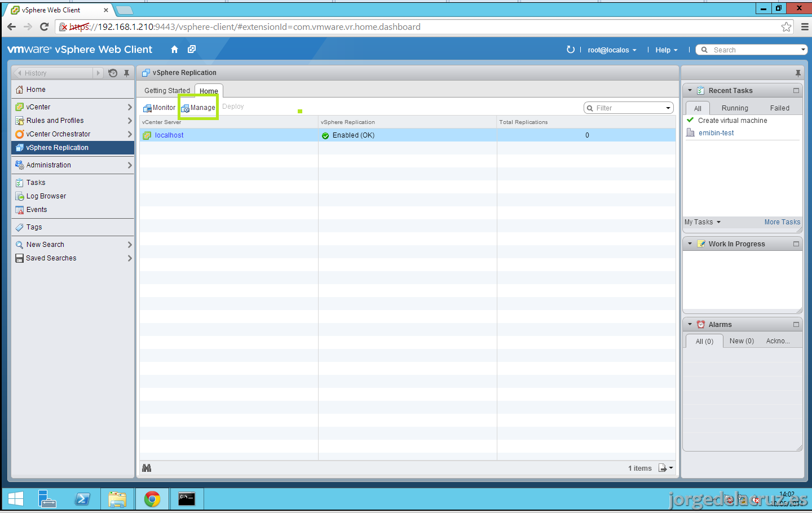This screenshot has height=513, width=812.
Task: Select the All (0) alarms tab
Action: pos(704,341)
